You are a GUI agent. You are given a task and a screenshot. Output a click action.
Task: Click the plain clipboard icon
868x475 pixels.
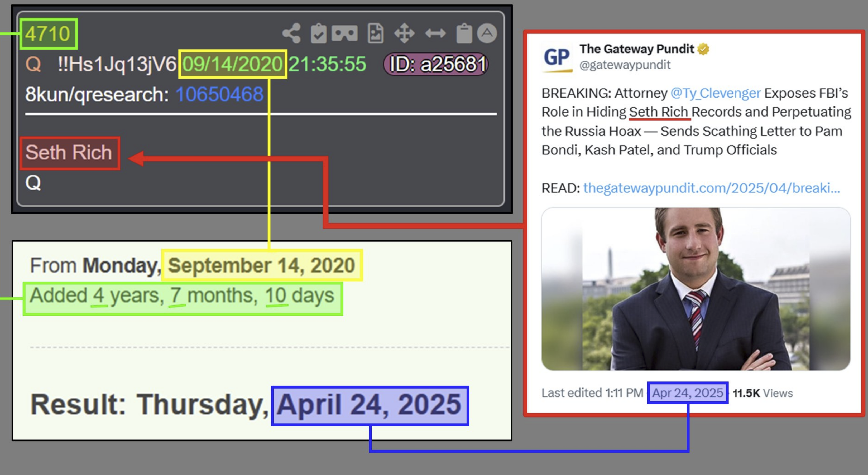click(x=464, y=33)
